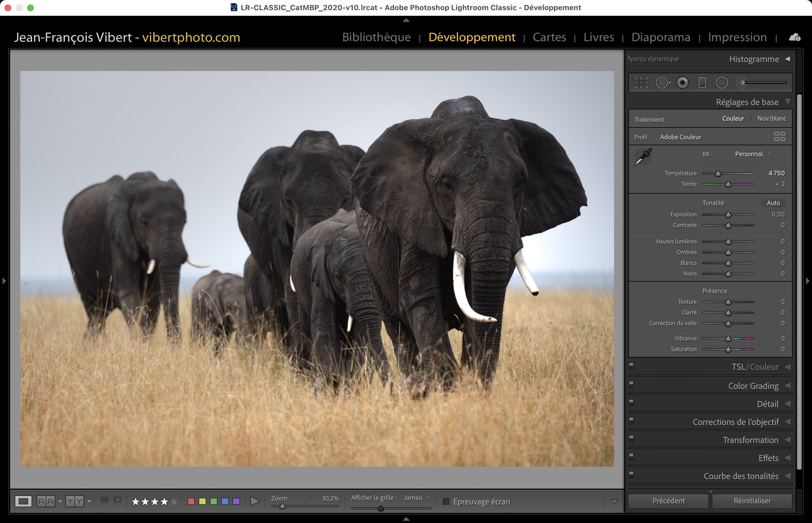Activate the red eye correction tool

click(x=682, y=83)
